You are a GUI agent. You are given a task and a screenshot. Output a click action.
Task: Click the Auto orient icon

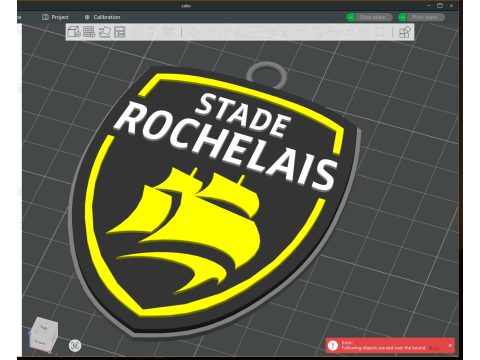point(105,32)
